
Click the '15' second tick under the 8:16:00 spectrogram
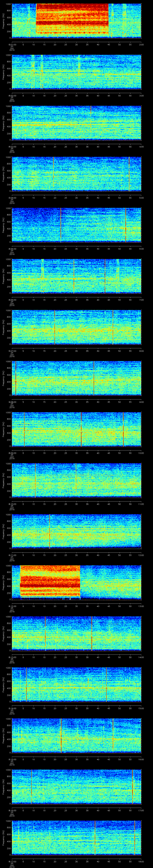[x=44, y=810]
